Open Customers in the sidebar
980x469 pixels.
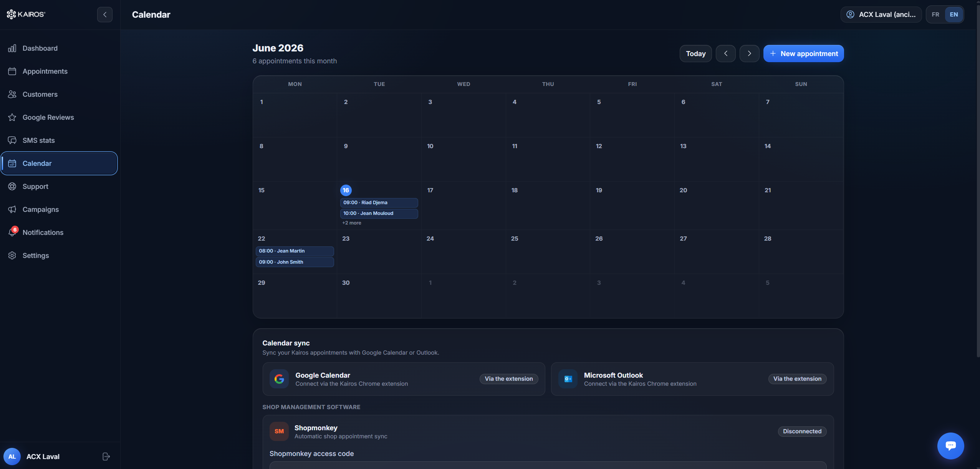click(x=59, y=94)
